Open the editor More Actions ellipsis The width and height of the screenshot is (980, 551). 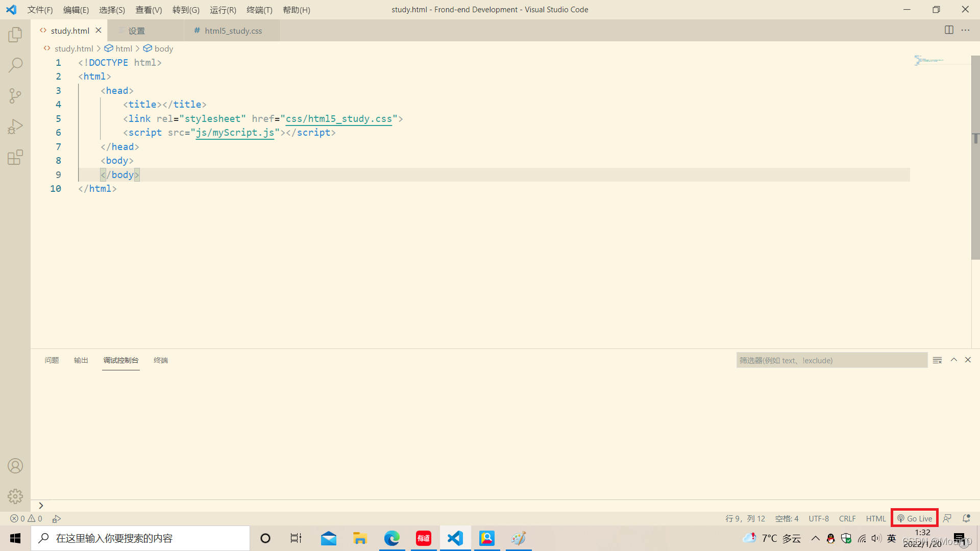tap(965, 30)
